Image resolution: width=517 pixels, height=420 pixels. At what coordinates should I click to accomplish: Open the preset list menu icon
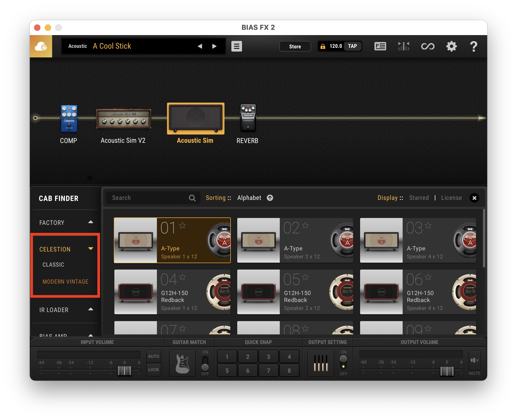click(x=236, y=47)
